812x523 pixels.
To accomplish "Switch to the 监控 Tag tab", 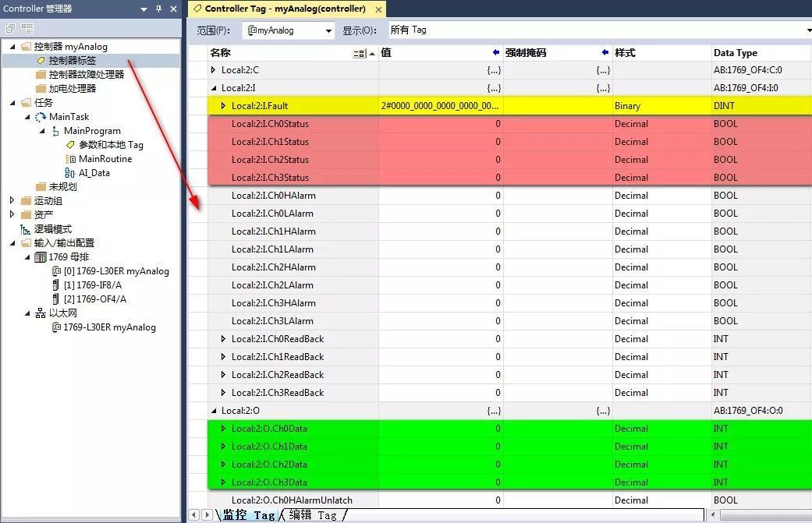I will [248, 515].
